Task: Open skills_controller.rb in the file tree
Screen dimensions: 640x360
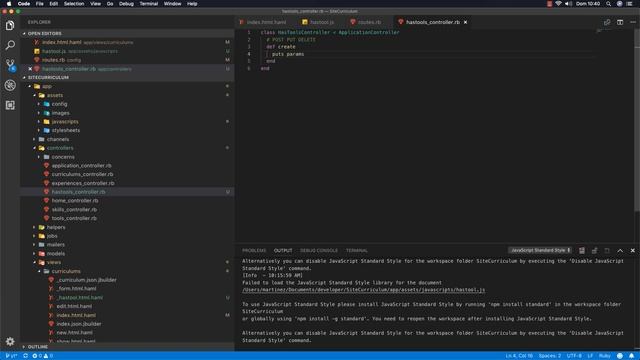Action: pyautogui.click(x=74, y=209)
